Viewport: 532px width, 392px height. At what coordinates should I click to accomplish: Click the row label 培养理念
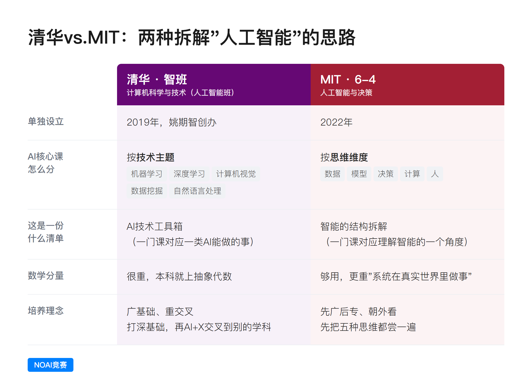pos(46,311)
